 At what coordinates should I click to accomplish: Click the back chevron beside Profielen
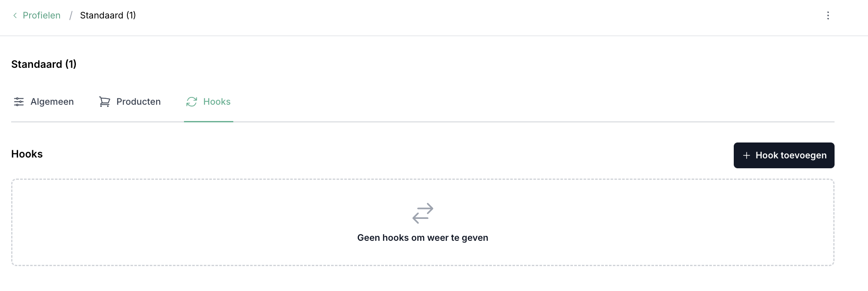(15, 15)
